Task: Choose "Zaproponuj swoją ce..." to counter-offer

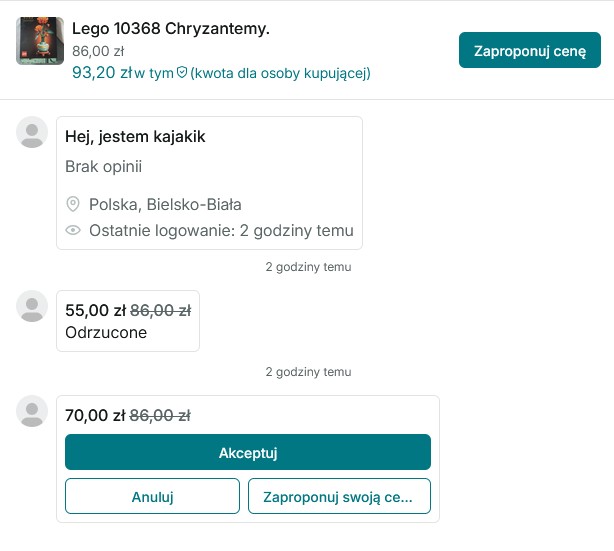Action: (339, 496)
